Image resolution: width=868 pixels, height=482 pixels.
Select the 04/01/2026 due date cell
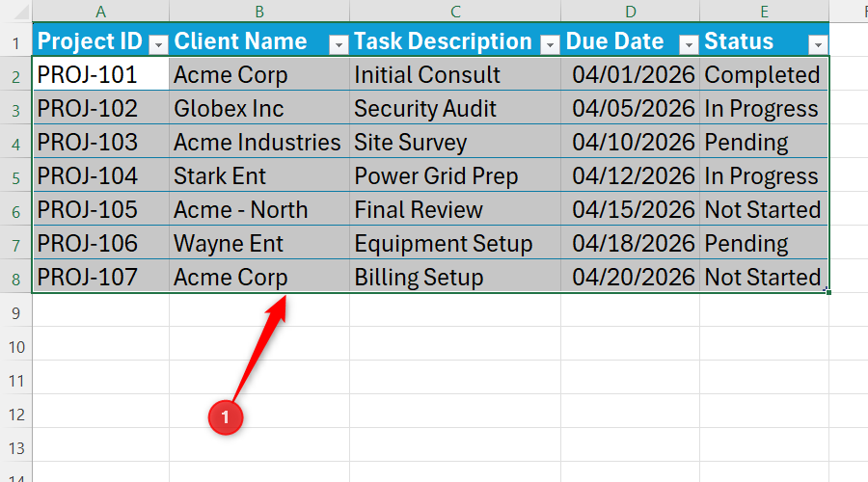point(630,73)
